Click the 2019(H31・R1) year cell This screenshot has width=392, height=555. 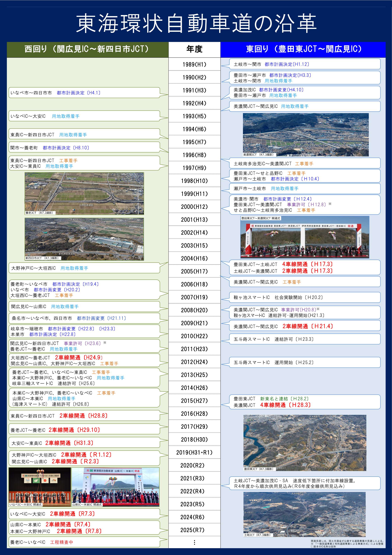click(x=194, y=453)
